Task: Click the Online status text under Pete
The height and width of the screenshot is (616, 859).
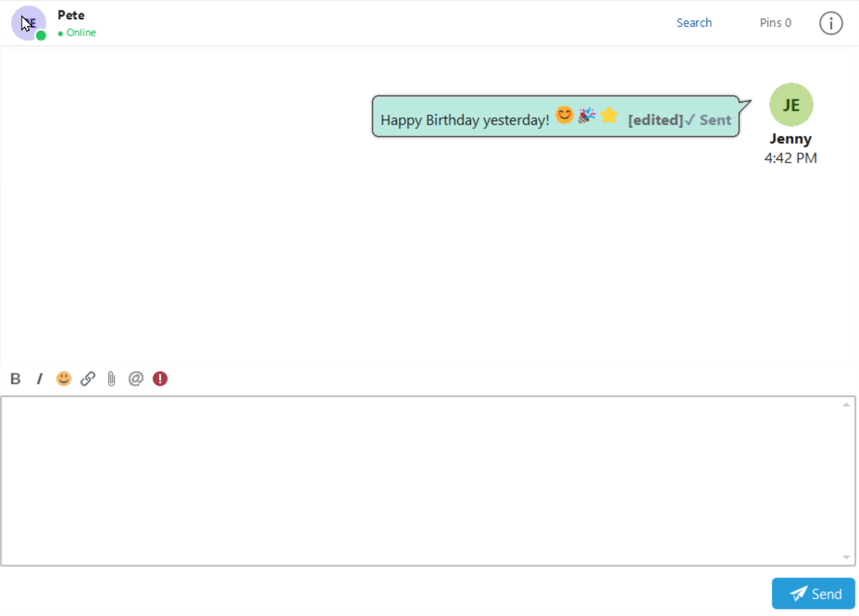Action: (81, 33)
